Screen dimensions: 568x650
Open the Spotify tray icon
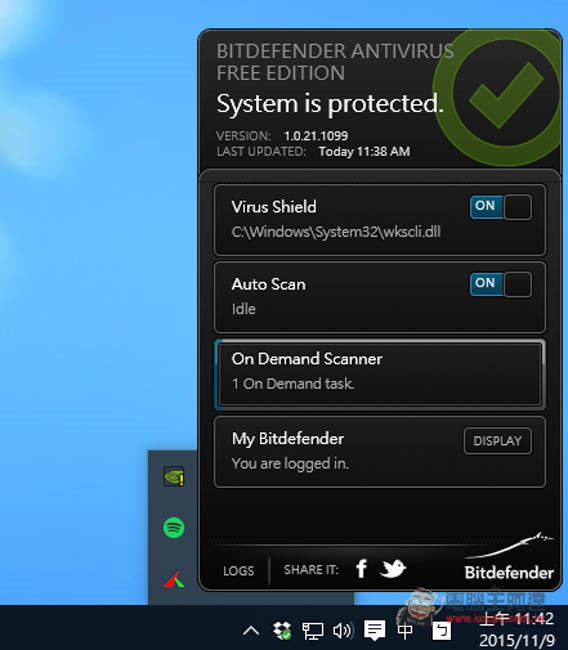174,528
